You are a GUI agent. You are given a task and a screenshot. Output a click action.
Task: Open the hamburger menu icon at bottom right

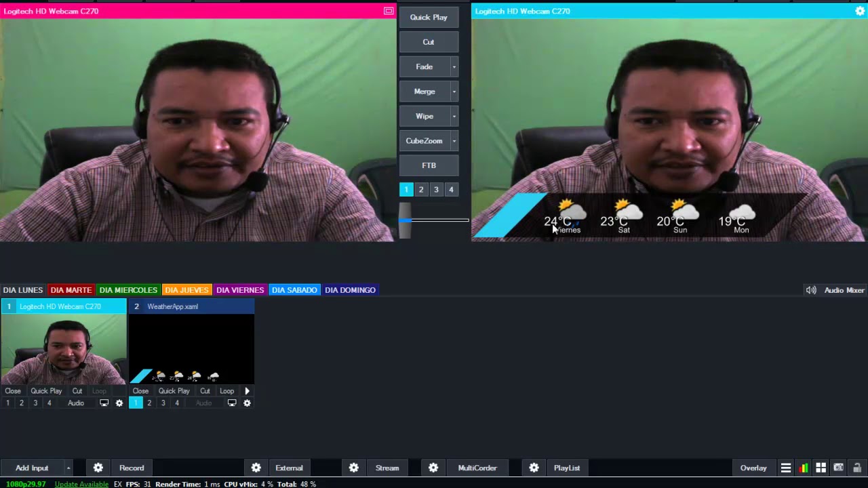(x=786, y=468)
